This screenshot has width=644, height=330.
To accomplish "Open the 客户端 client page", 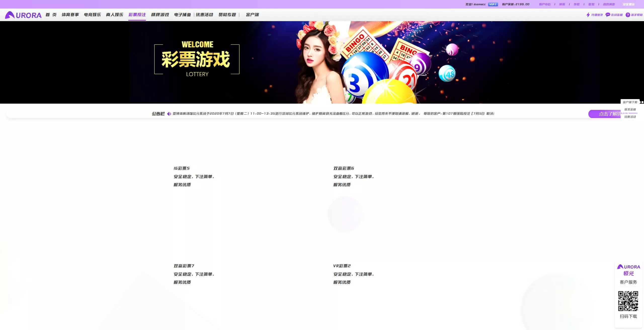I will [252, 15].
